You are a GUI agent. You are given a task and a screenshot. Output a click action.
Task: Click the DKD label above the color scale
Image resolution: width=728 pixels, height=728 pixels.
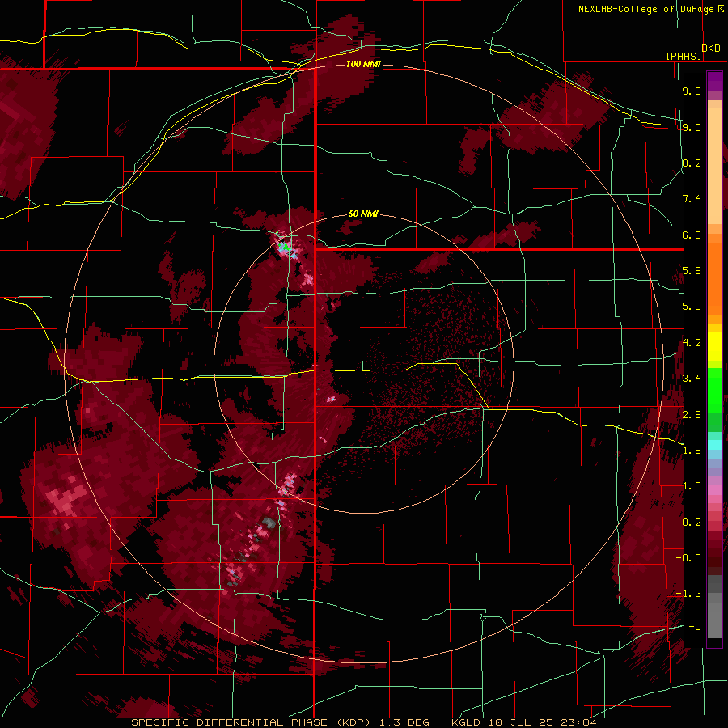711,49
